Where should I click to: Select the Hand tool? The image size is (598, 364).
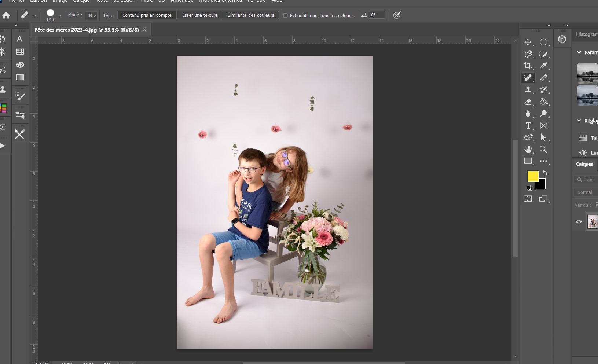click(528, 150)
